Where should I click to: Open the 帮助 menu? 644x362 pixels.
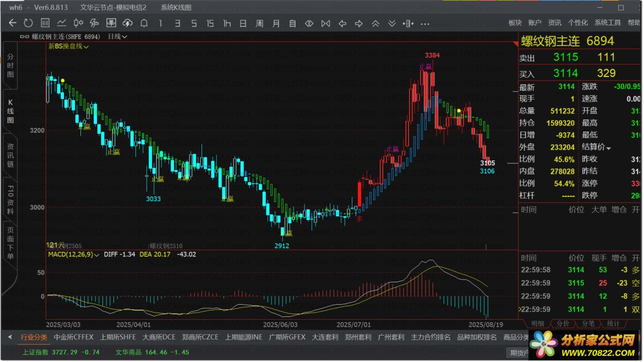pyautogui.click(x=634, y=23)
